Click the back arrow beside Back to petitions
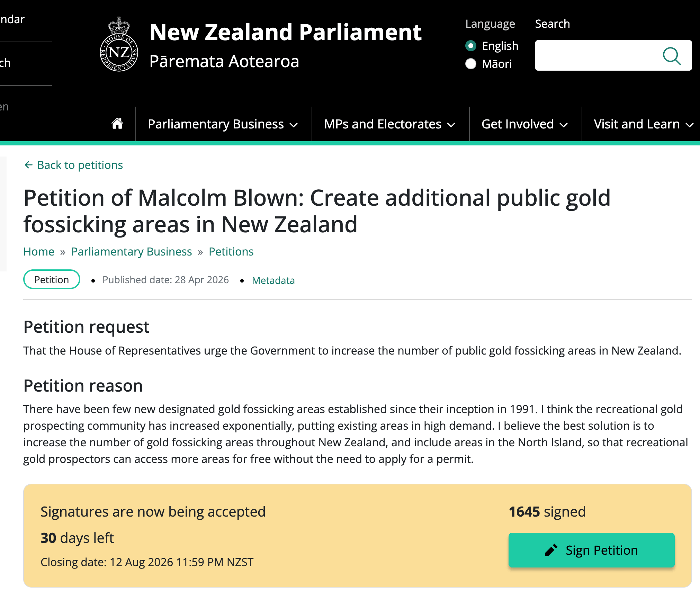This screenshot has height=599, width=700. point(29,165)
